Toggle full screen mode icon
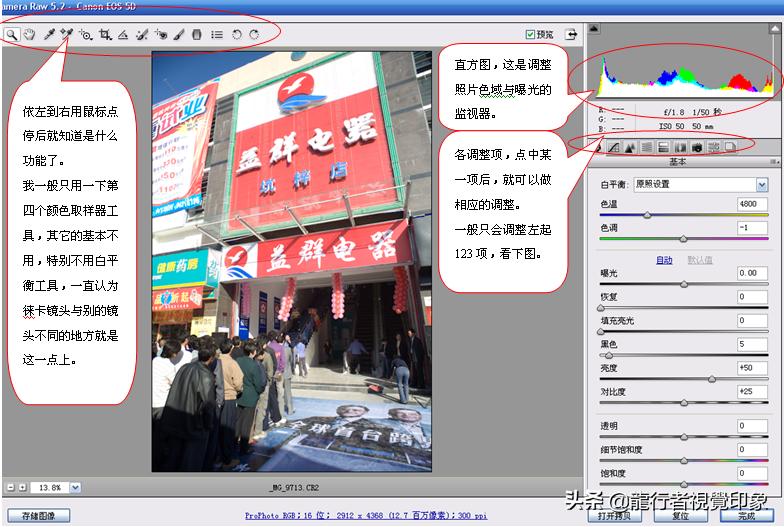This screenshot has width=784, height=527. [571, 34]
